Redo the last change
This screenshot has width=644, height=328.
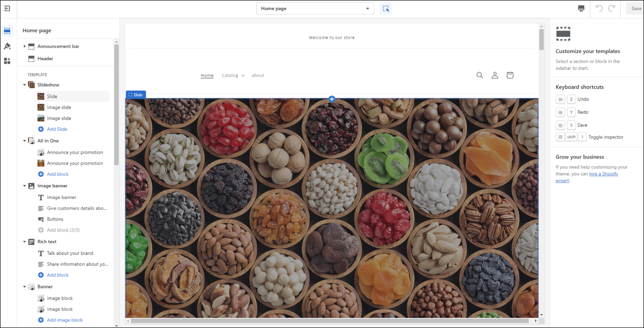point(612,9)
